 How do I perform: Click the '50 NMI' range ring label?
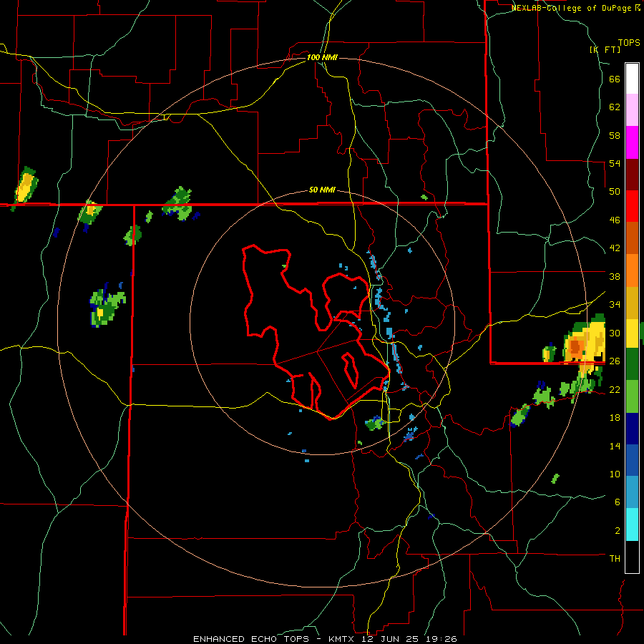[322, 190]
